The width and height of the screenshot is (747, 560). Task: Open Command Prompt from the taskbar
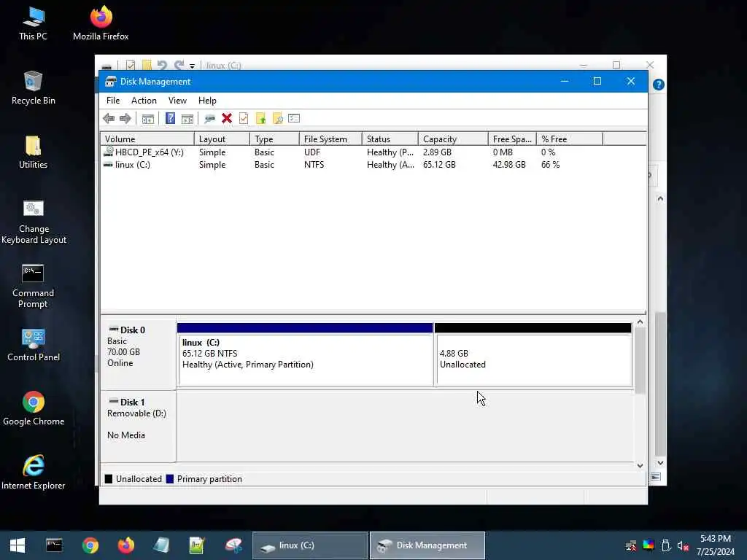[x=54, y=545]
